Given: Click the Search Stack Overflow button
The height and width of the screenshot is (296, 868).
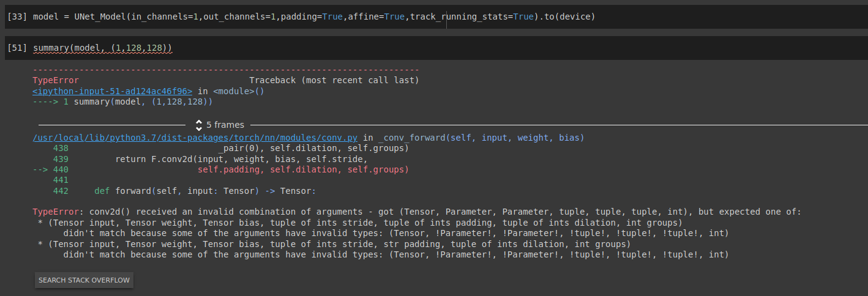Looking at the screenshot, I should pyautogui.click(x=84, y=280).
